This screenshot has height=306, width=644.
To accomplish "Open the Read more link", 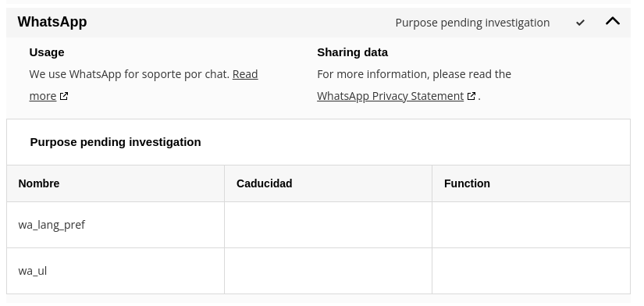I will (144, 85).
